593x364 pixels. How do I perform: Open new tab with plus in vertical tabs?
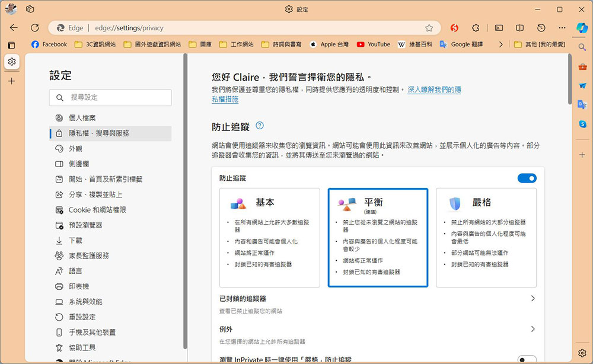click(x=12, y=81)
